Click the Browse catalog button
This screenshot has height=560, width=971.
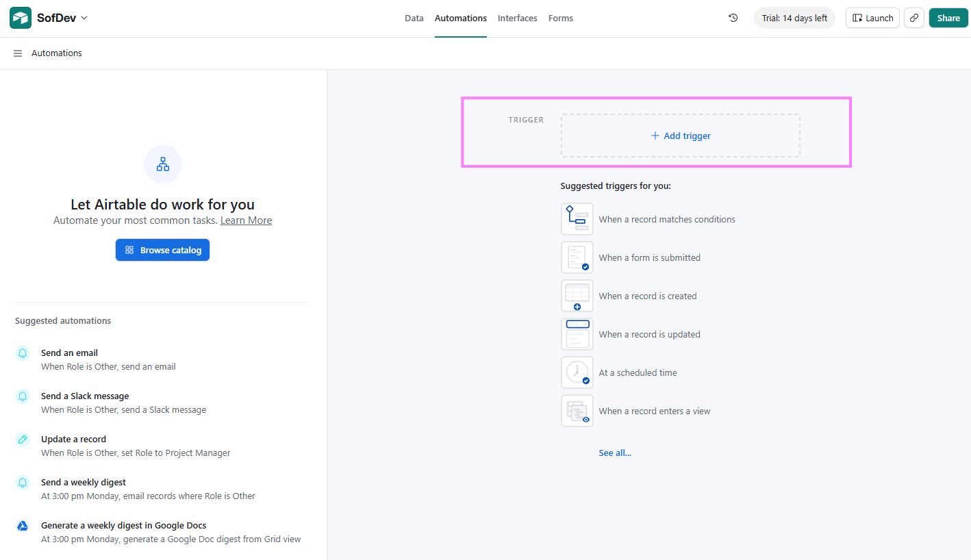pyautogui.click(x=162, y=250)
